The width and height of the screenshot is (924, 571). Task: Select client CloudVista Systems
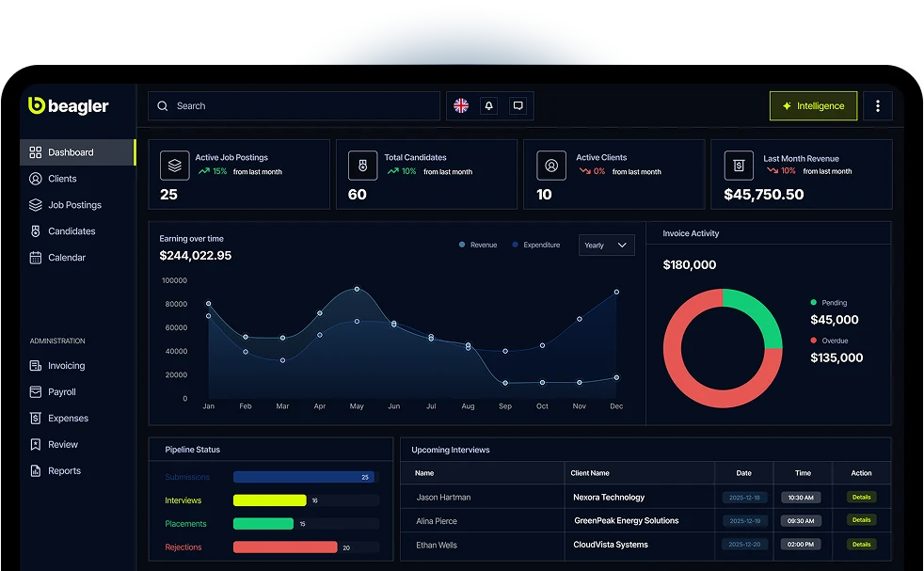(x=611, y=545)
